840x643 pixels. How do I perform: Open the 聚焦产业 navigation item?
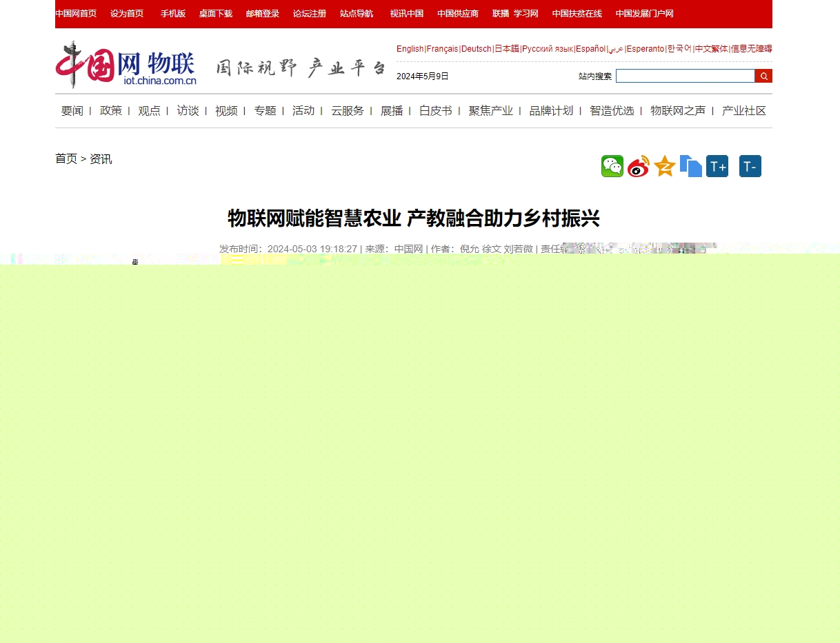point(491,111)
